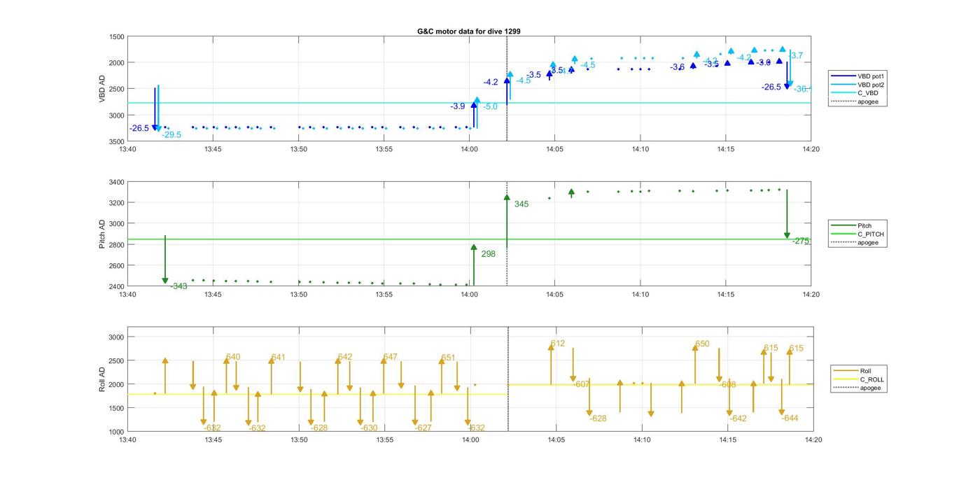Click the C_ROLL legend entry
The width and height of the screenshot is (980, 485).
871,379
